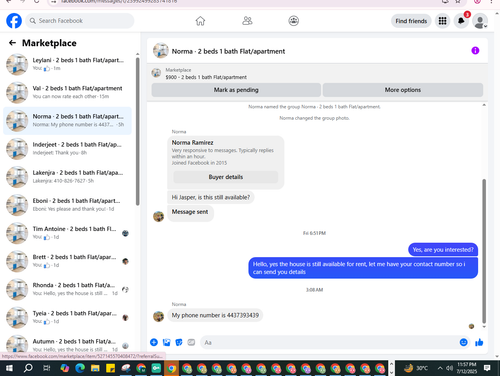
Task: Open Windows taskbar search
Action: click(28, 368)
